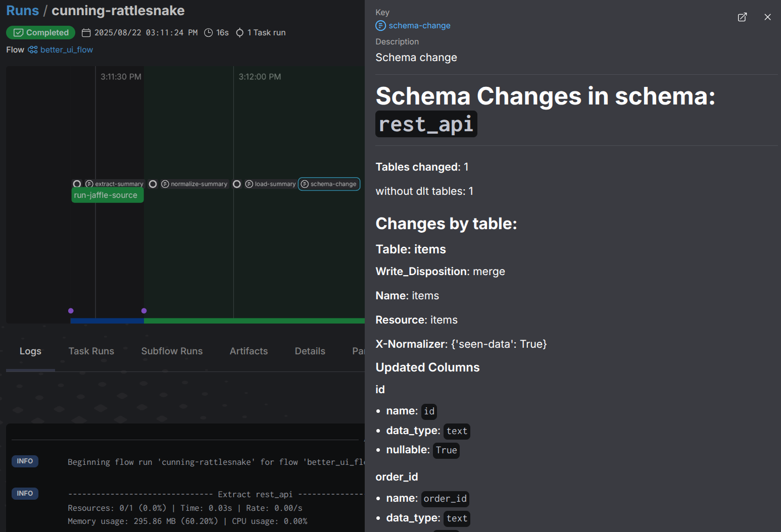Screen dimensions: 781x532
Task: Click the calendar icon beside the run date
Action: pyautogui.click(x=86, y=33)
